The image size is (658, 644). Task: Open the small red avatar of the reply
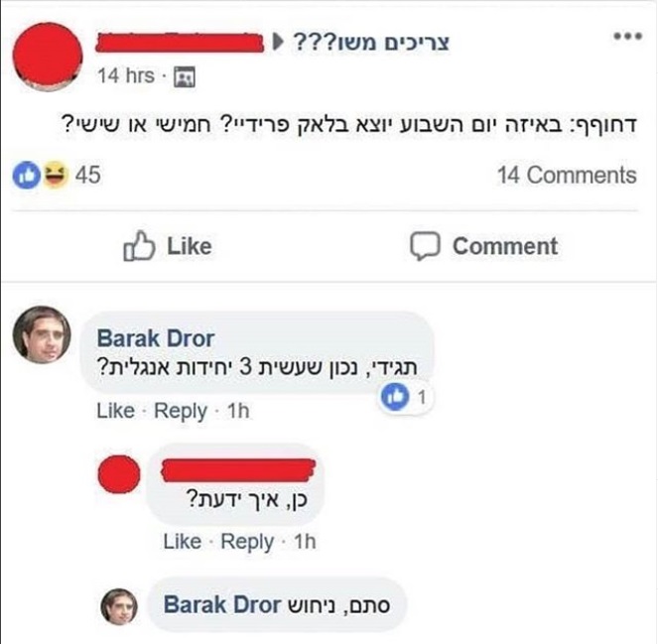point(119,474)
